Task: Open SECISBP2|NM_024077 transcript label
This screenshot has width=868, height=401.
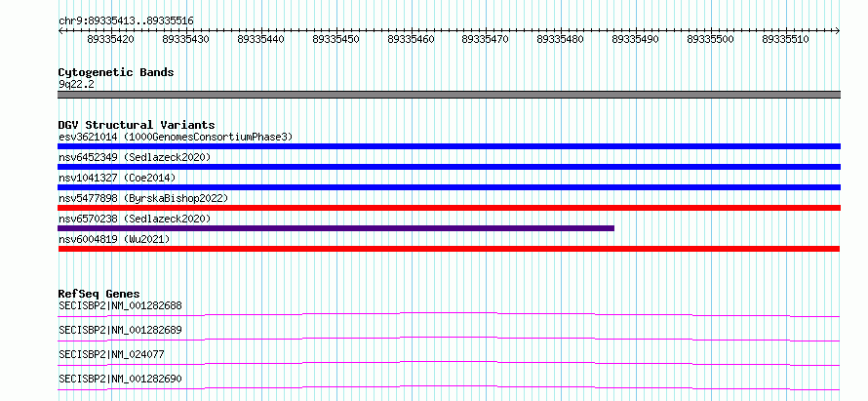Action: pyautogui.click(x=111, y=354)
